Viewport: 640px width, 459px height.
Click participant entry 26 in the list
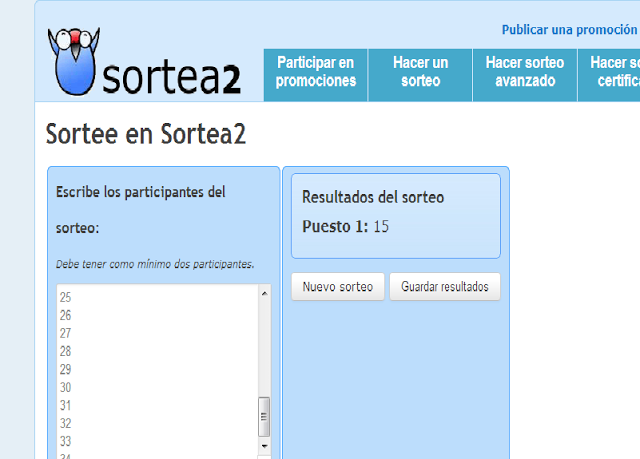pyautogui.click(x=65, y=315)
